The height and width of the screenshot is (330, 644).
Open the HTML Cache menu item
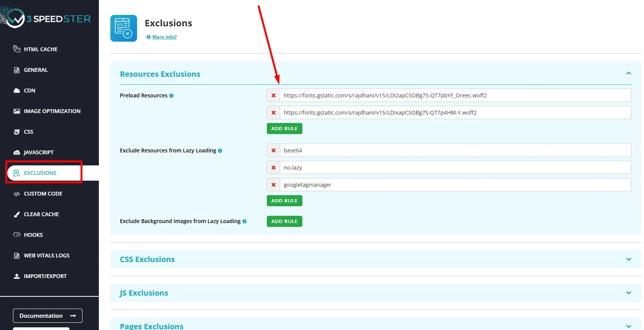40,49
